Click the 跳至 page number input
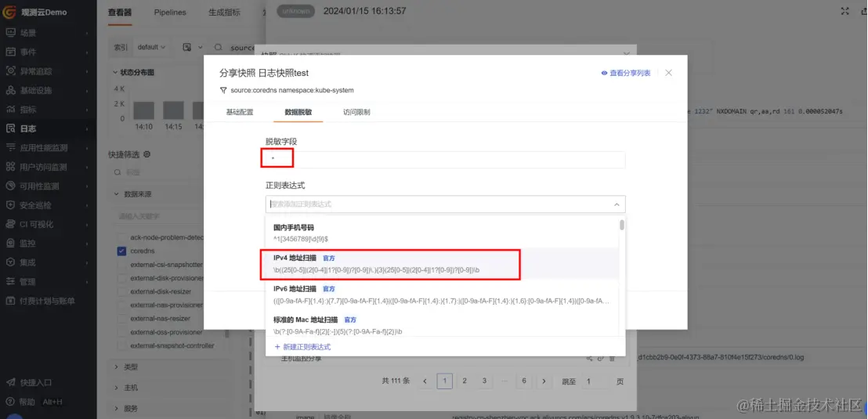Image resolution: width=868 pixels, height=419 pixels. (594, 381)
